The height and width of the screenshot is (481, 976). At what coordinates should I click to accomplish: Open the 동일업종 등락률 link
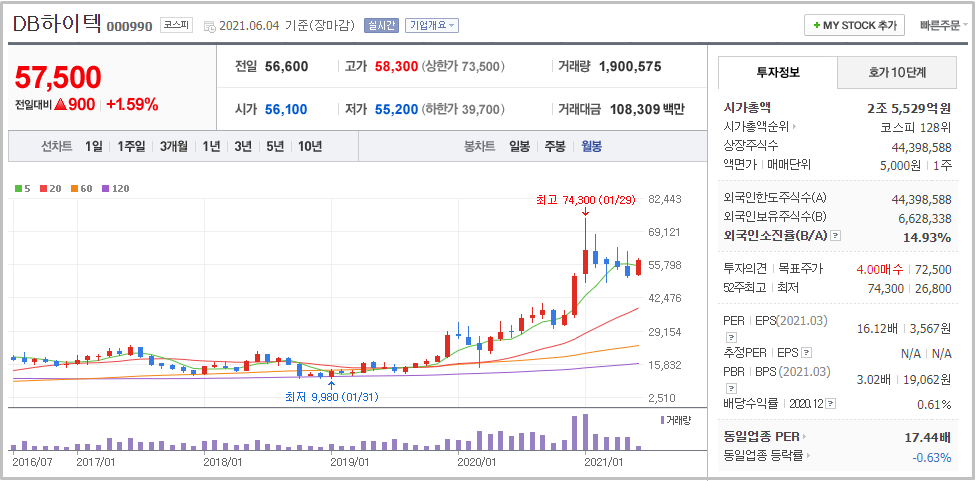point(767,455)
